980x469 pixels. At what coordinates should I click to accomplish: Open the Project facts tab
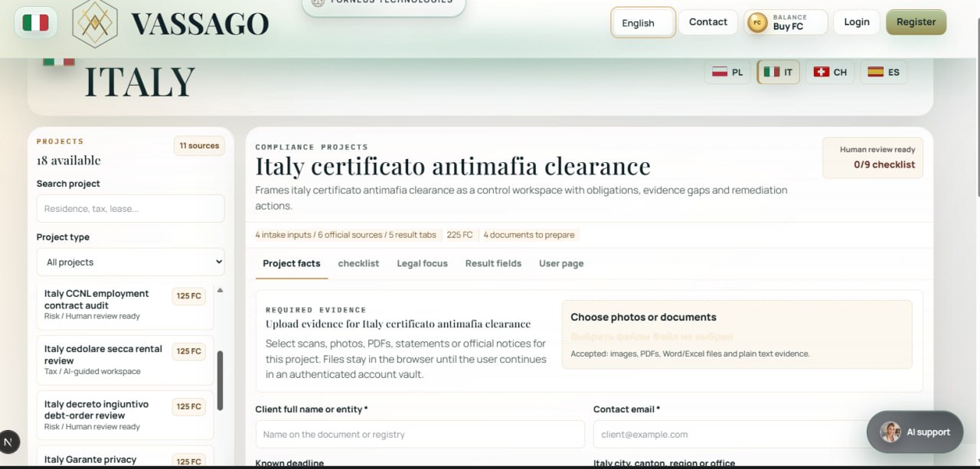point(292,263)
